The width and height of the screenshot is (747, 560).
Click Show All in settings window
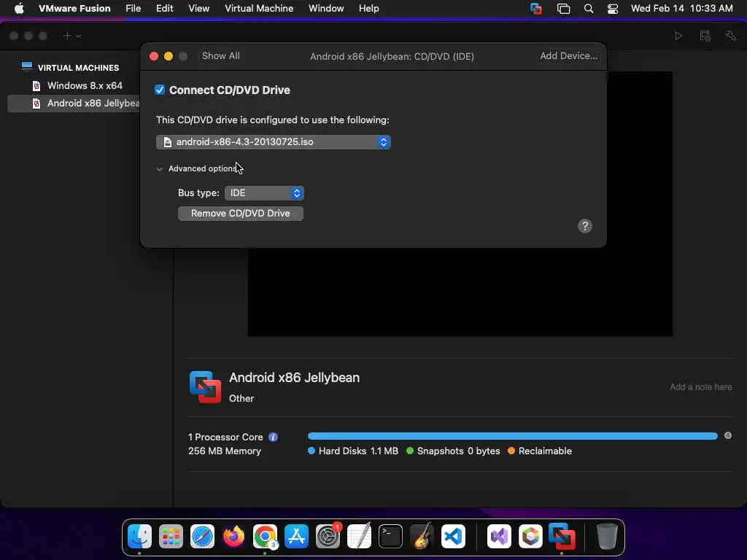220,55
